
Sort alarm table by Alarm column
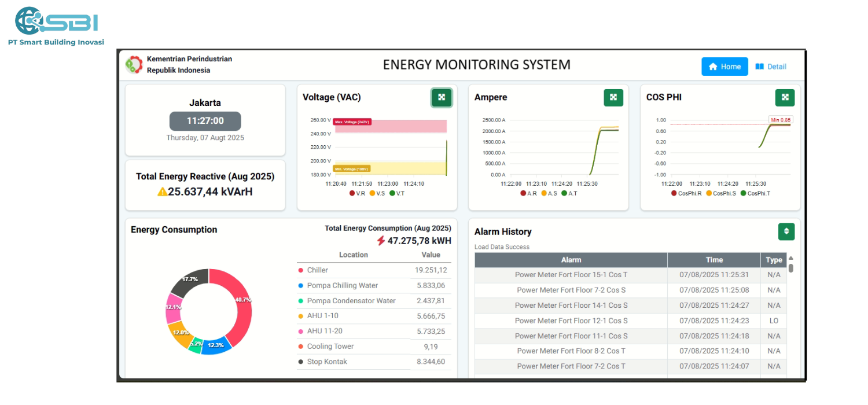571,260
